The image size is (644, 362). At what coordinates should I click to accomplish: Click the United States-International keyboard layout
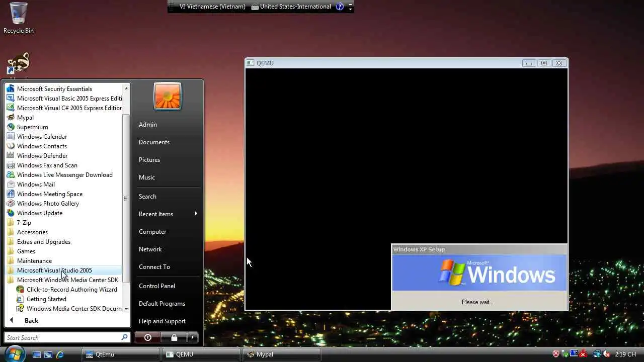click(x=291, y=7)
